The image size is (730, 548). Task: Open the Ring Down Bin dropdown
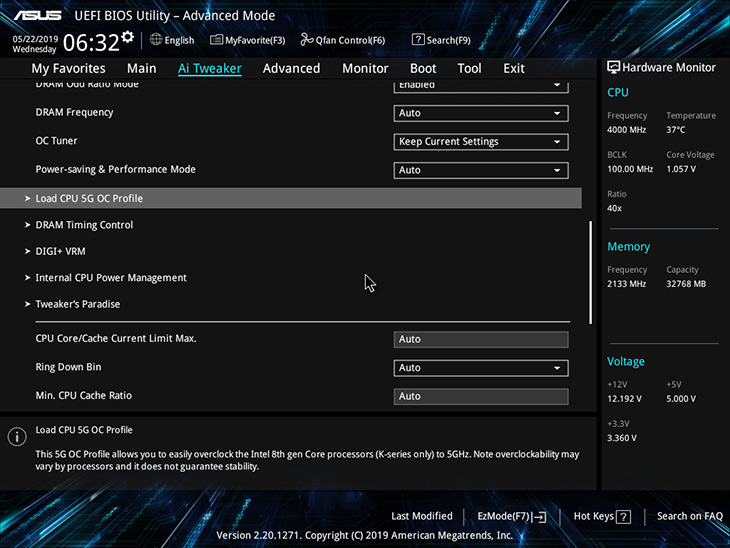pos(480,368)
